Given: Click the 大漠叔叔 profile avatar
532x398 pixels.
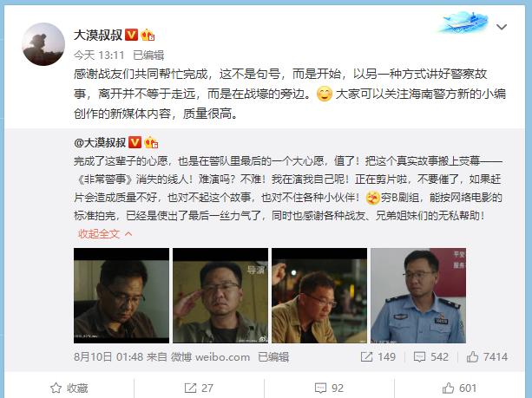Looking at the screenshot, I should 43,44.
